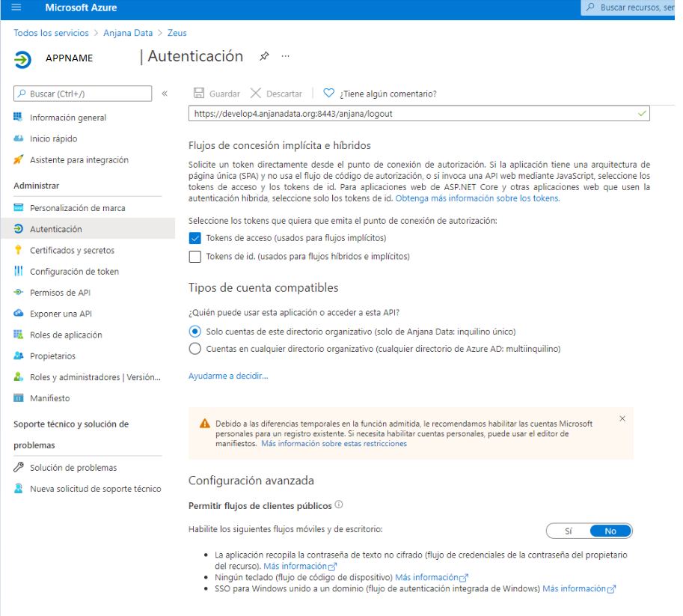Click the logout URL input field

coord(411,114)
